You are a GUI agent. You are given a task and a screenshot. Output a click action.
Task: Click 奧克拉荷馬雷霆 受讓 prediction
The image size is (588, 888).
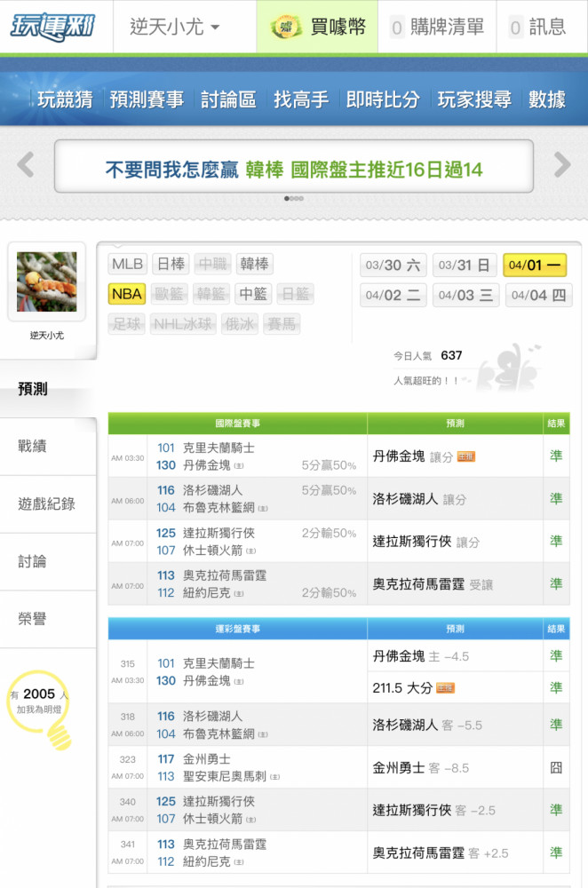(433, 584)
